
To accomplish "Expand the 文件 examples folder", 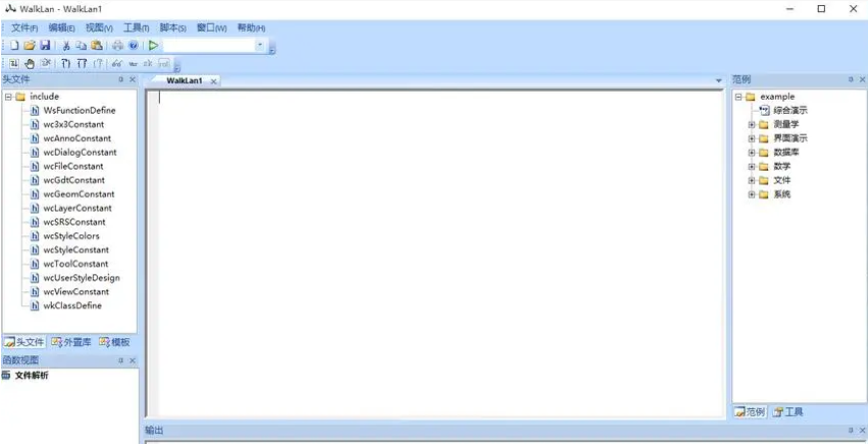I will (752, 181).
